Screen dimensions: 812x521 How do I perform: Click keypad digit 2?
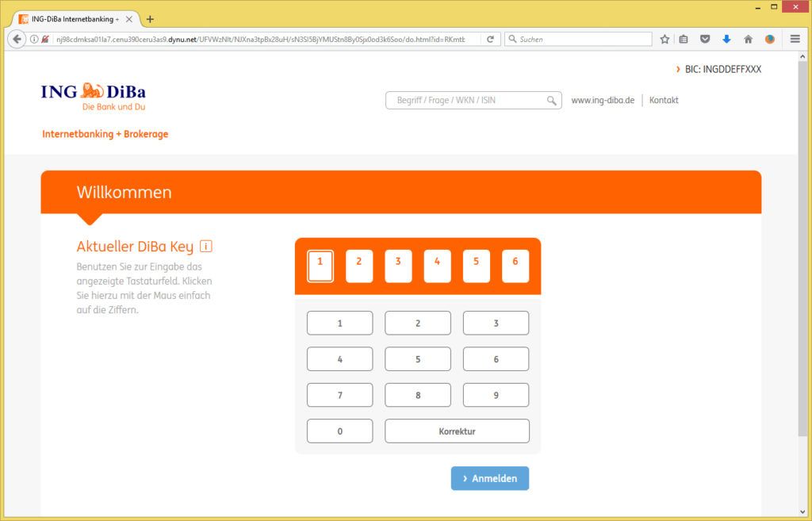(418, 324)
